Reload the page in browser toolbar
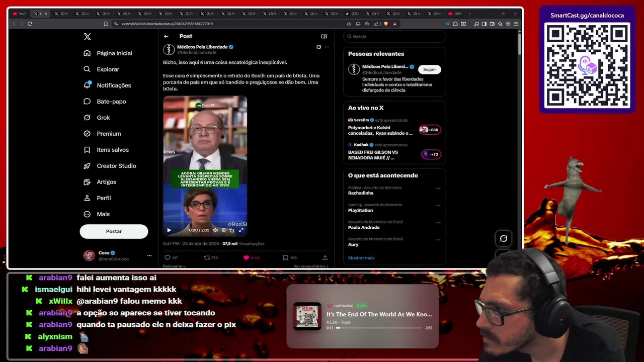This screenshot has width=644, height=362. [30, 24]
